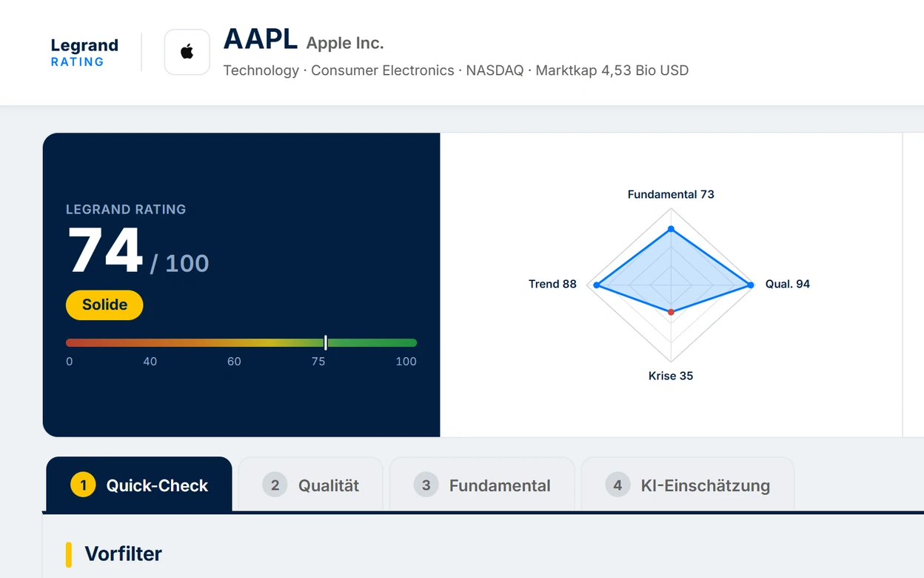Switch to the Quick-Check tab
Image resolution: width=924 pixels, height=578 pixels.
click(x=139, y=485)
